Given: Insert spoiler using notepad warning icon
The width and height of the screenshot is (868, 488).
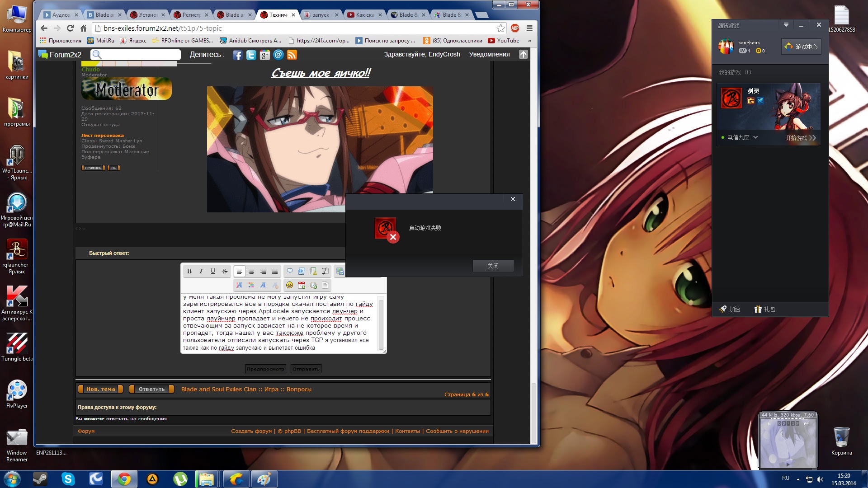Looking at the screenshot, I should click(313, 271).
